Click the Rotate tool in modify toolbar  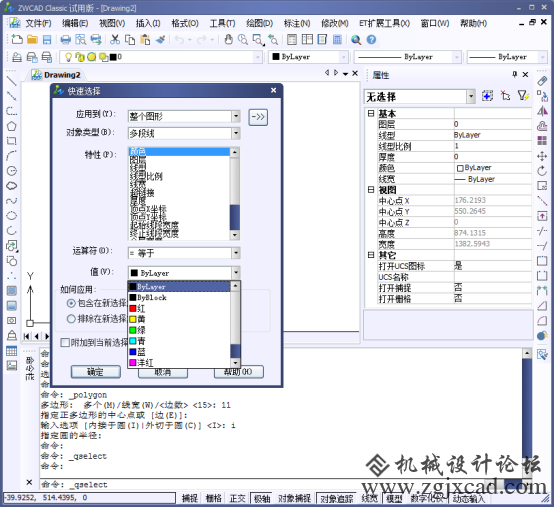pos(542,171)
